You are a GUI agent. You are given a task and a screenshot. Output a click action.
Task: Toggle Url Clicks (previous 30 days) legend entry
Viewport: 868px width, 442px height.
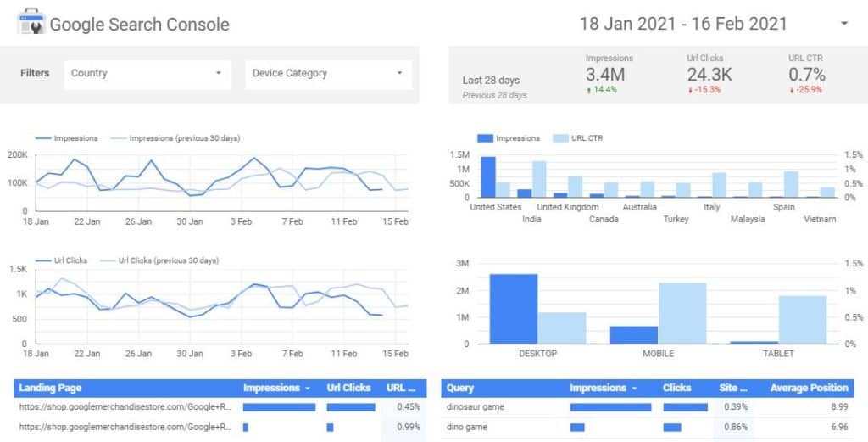tap(159, 260)
